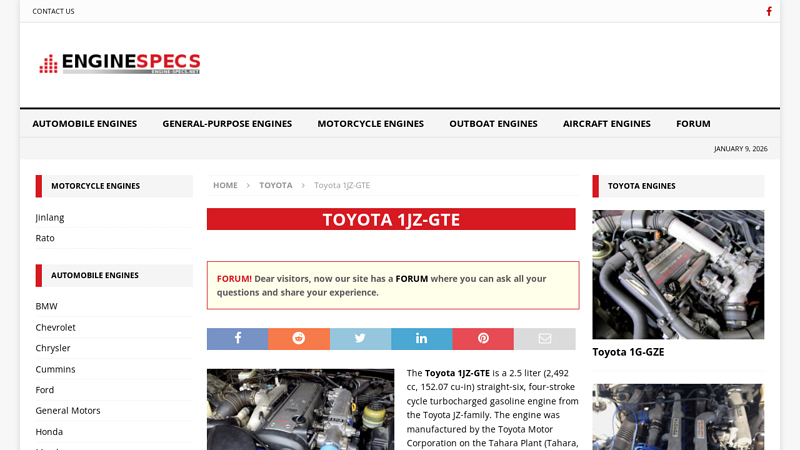The width and height of the screenshot is (800, 450).
Task: Open Aircraft Engines menu
Action: [607, 123]
